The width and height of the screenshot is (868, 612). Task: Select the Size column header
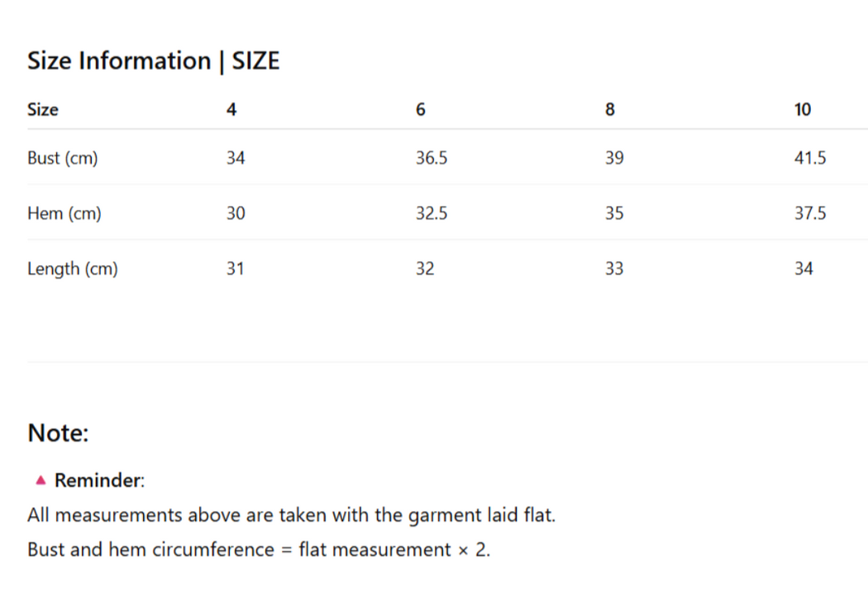(x=43, y=109)
